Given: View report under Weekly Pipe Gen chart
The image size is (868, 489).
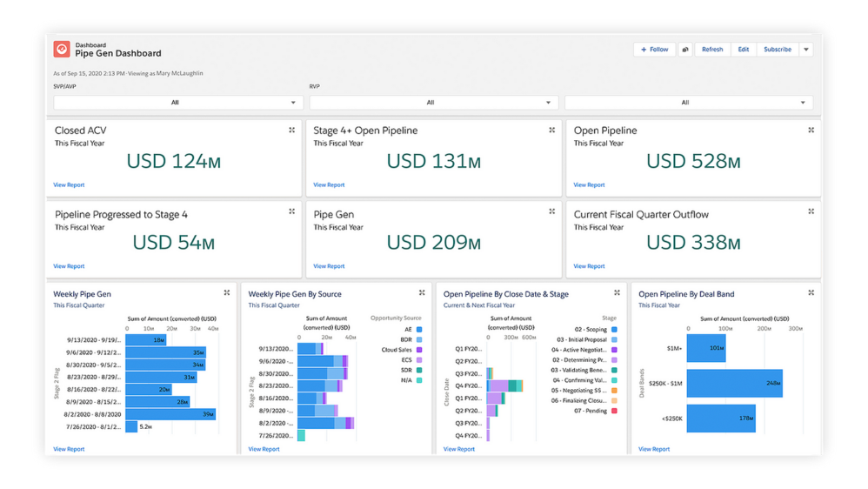Looking at the screenshot, I should tap(69, 449).
